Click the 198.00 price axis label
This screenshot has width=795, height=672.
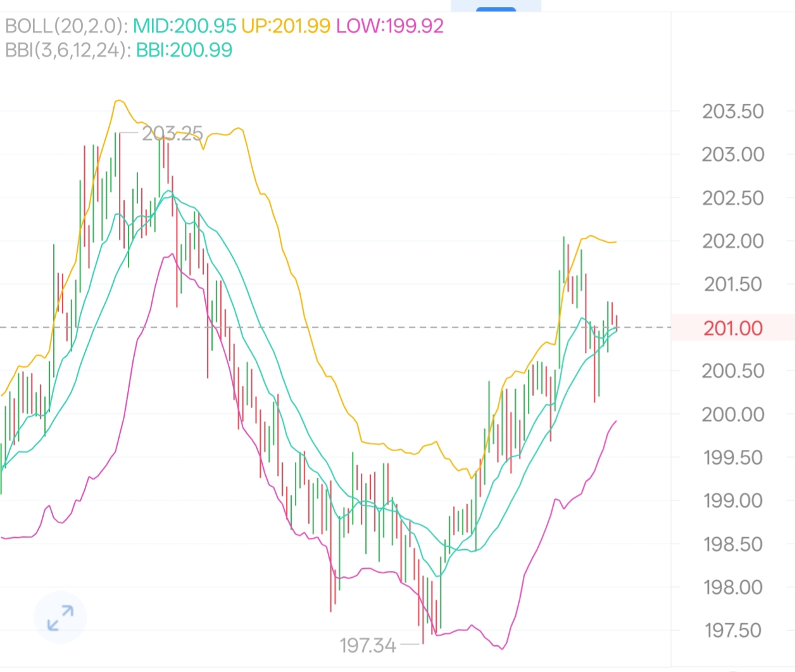coord(733,587)
